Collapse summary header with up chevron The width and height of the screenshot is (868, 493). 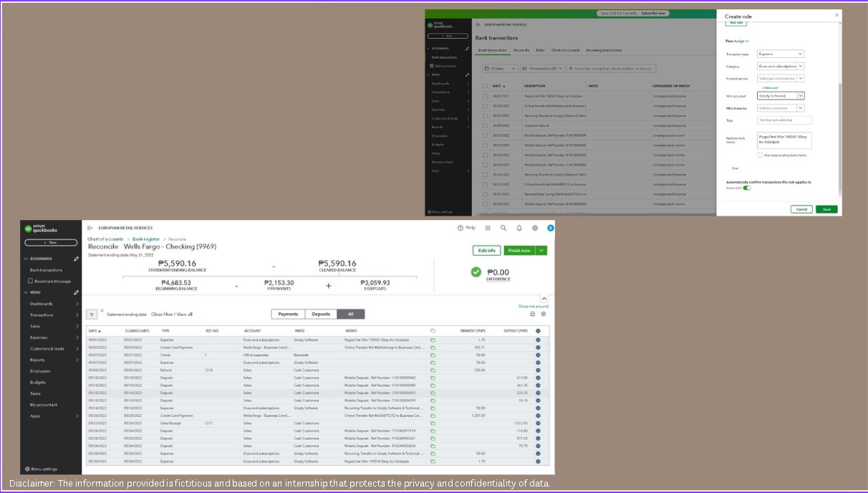coord(544,298)
